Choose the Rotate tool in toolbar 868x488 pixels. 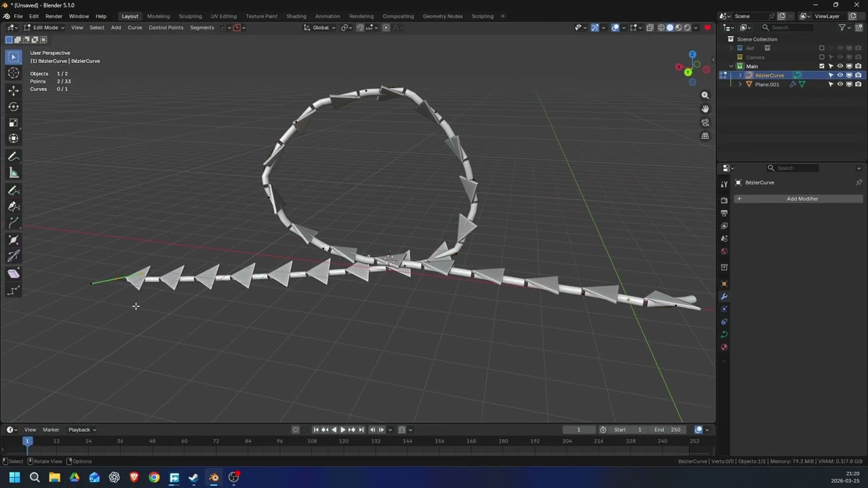[x=14, y=106]
